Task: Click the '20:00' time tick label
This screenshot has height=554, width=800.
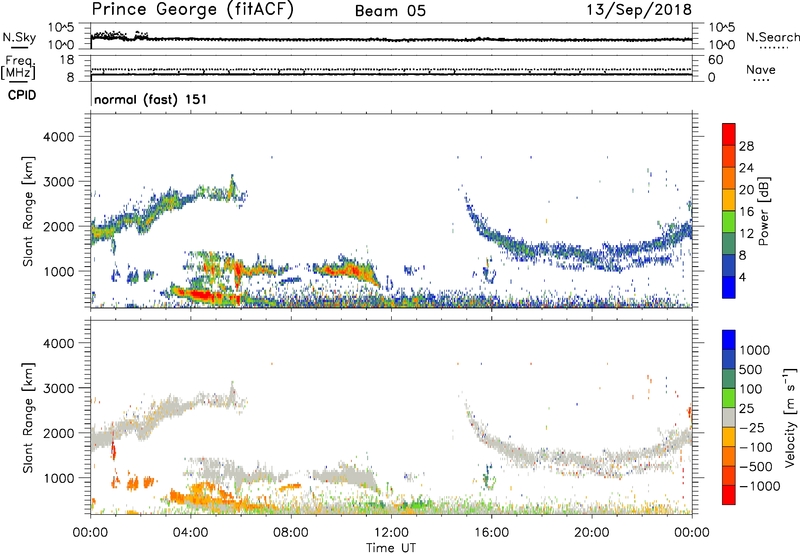Action: [592, 533]
